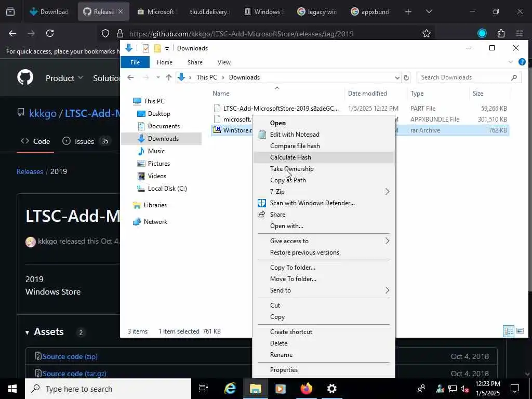The width and height of the screenshot is (532, 399).
Task: Reload the Firefox page
Action: pos(50,33)
